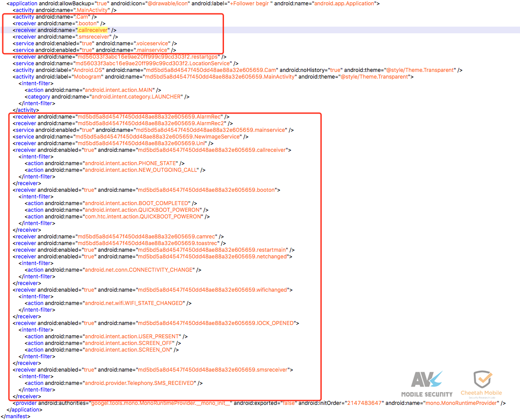Click the "android.intent.action.MAIN" action value

pos(118,90)
